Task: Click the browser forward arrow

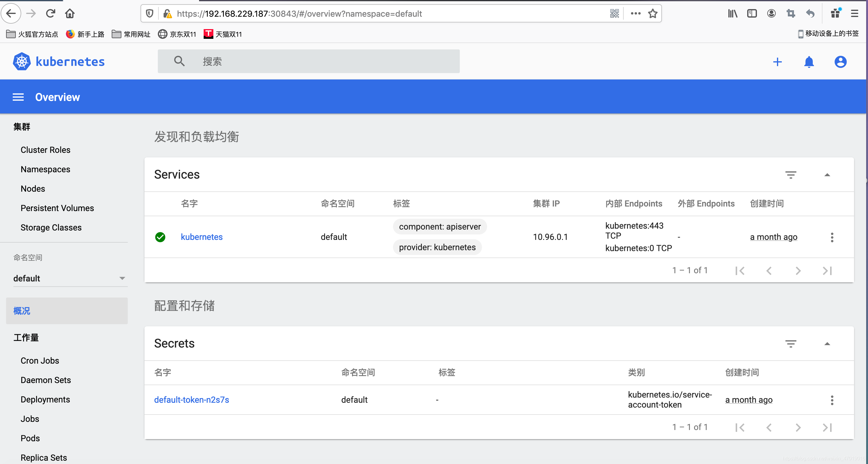Action: (31, 13)
